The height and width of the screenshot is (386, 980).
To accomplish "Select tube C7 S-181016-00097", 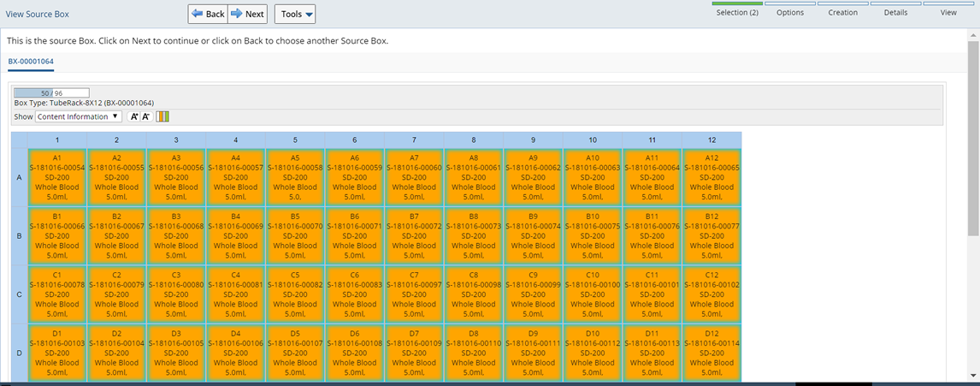I will pos(415,294).
